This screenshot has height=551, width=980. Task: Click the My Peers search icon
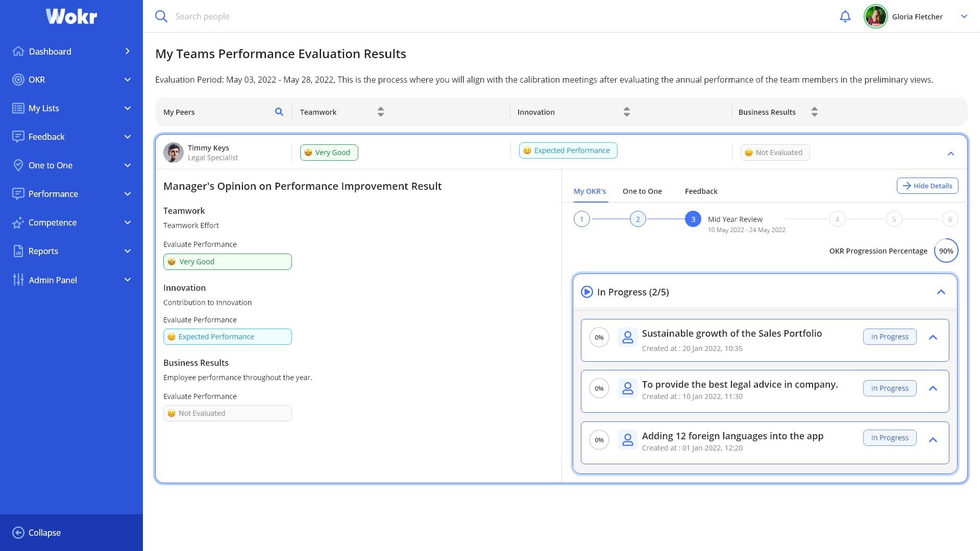point(279,112)
